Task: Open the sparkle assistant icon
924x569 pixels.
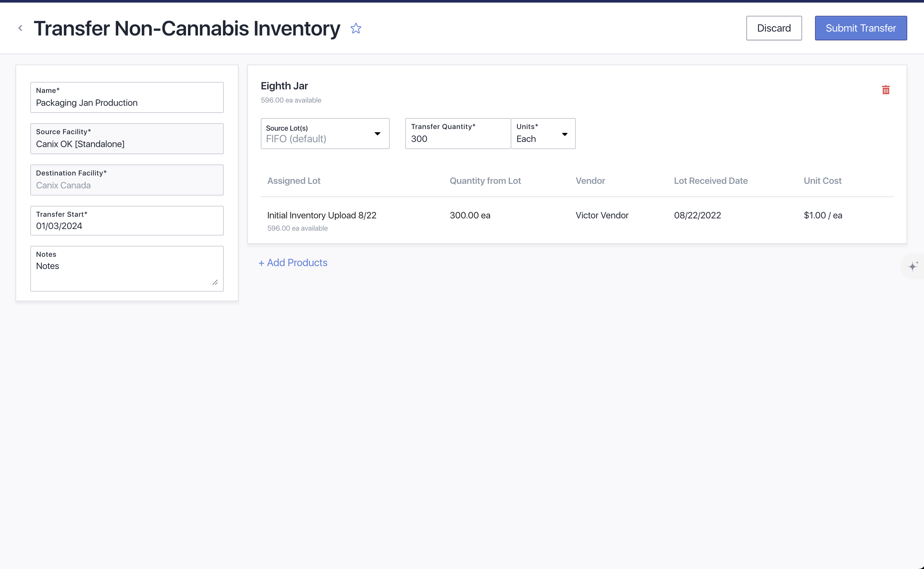Action: (913, 266)
